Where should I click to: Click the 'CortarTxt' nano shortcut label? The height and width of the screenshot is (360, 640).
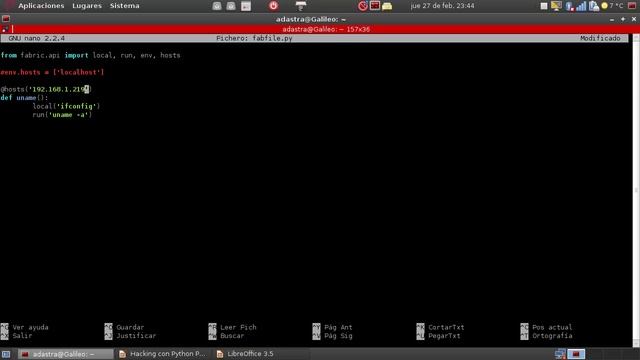[446, 327]
